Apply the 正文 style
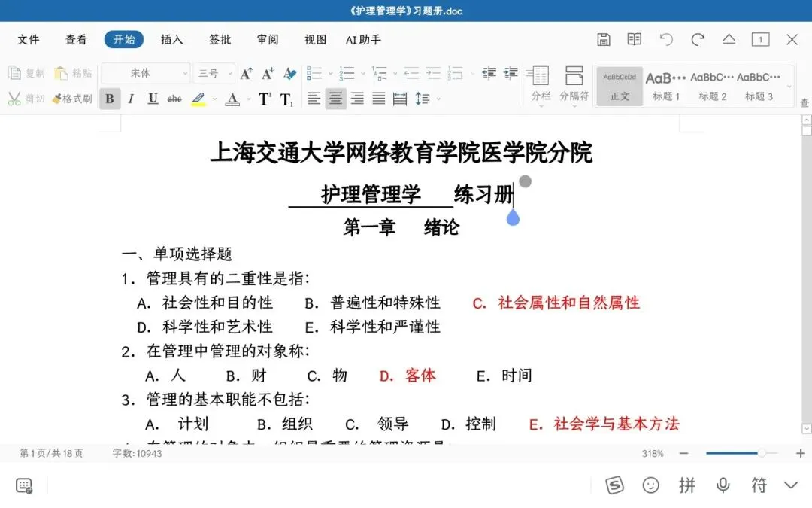Screen dimensions: 812x508 coord(620,86)
